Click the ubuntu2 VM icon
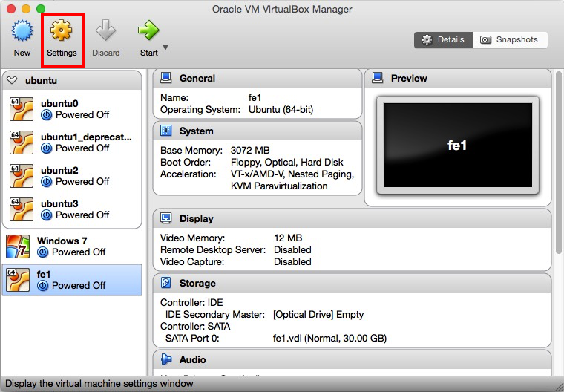564x392 pixels. [x=22, y=176]
